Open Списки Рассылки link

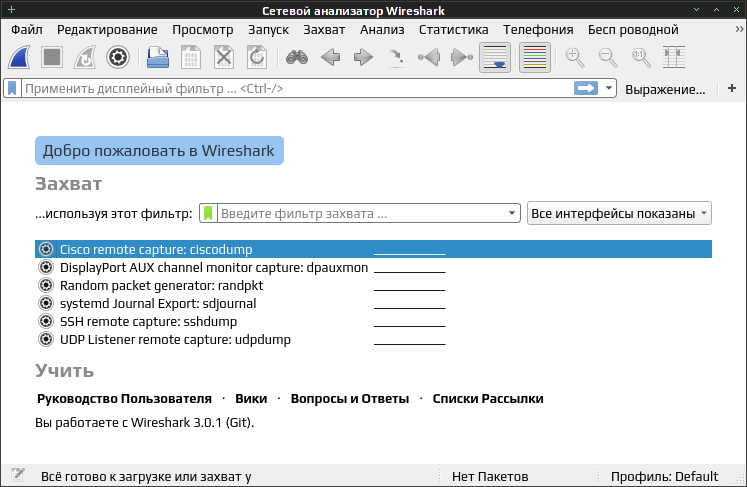point(488,398)
